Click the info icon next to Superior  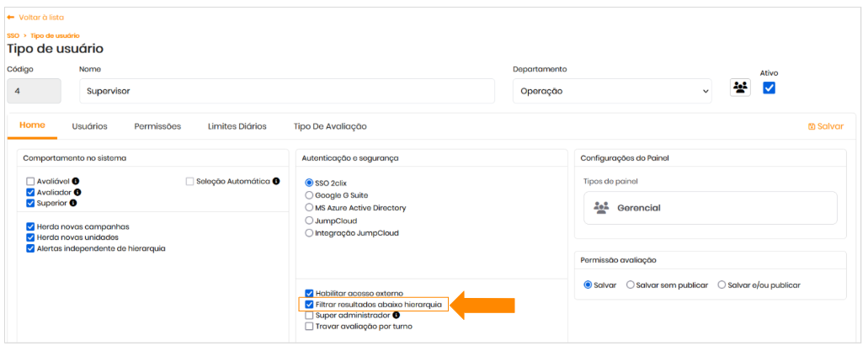73,203
